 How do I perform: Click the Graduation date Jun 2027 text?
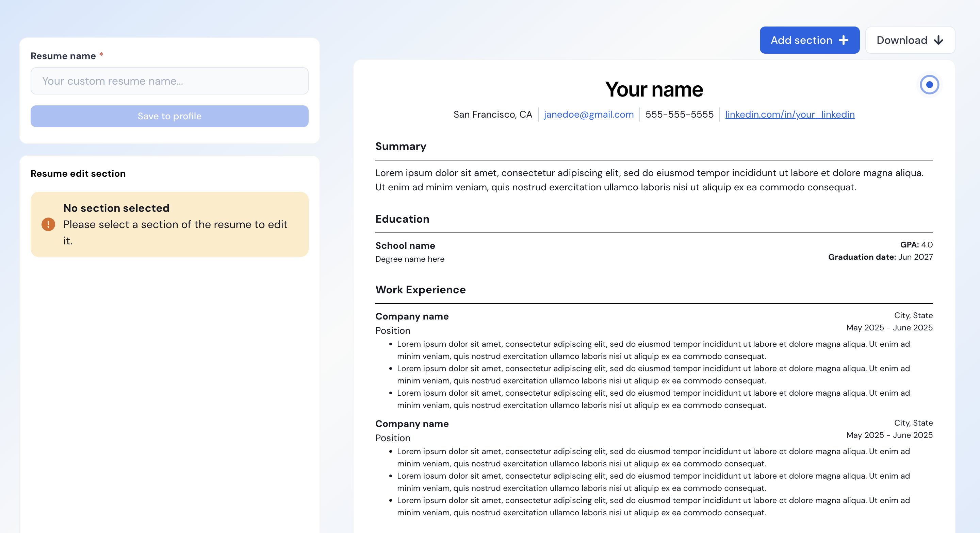click(x=880, y=257)
